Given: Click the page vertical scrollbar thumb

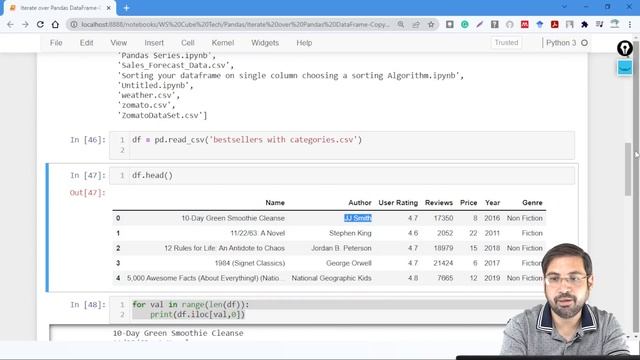Looking at the screenshot, I should [628, 169].
